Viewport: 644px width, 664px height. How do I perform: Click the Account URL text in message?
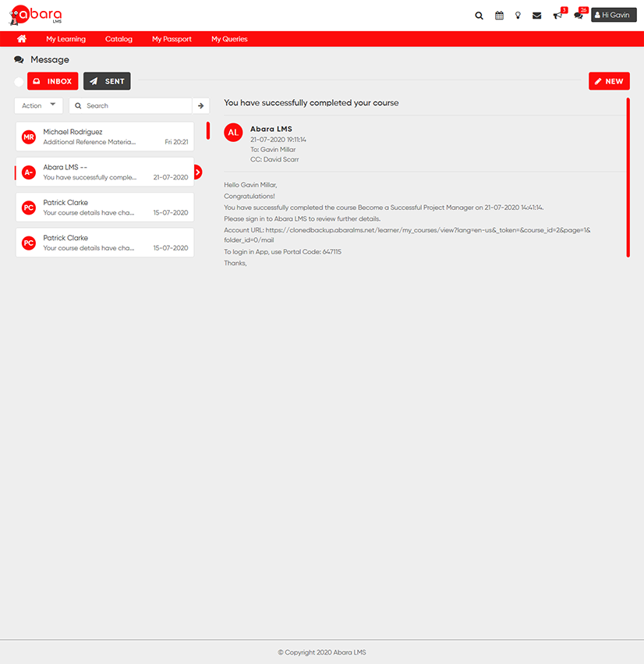click(x=407, y=235)
